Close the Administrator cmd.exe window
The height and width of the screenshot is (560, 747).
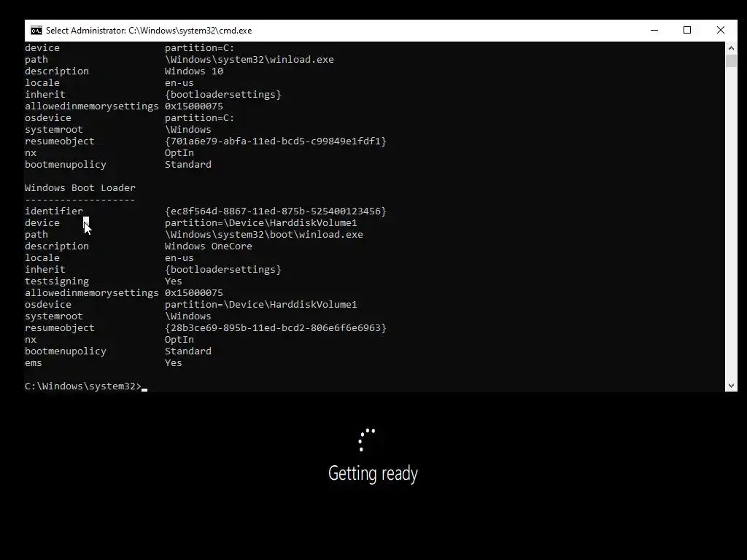point(720,31)
